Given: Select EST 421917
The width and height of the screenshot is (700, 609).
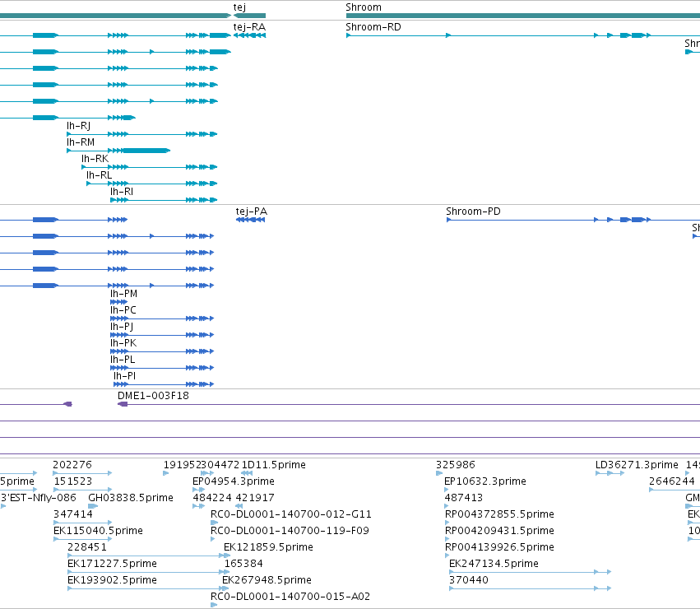Looking at the screenshot, I should pos(255,498).
